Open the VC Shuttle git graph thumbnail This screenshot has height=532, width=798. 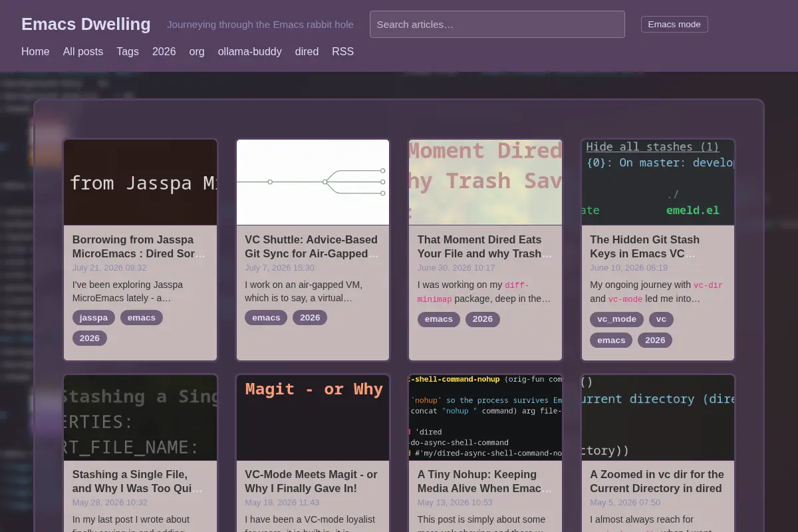313,182
